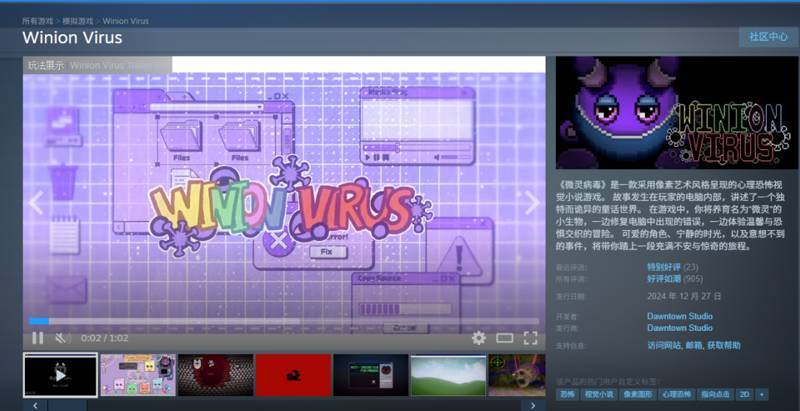Viewport: 800px width, 411px height.
Task: Open the solid red screenshot thumbnail
Action: click(x=293, y=375)
